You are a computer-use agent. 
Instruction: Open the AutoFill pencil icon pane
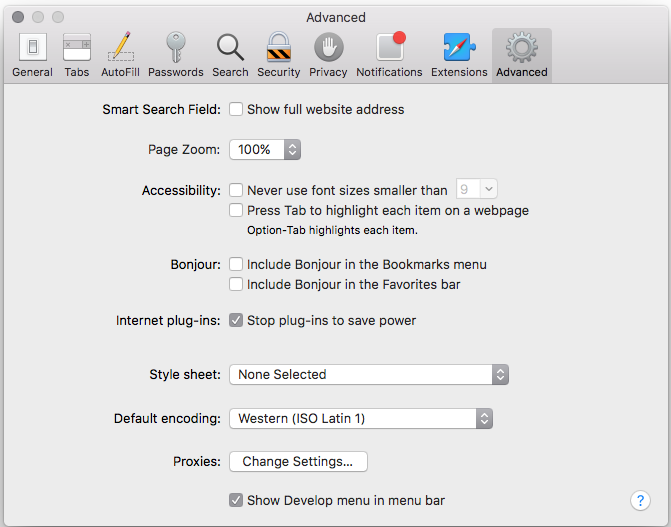[120, 55]
